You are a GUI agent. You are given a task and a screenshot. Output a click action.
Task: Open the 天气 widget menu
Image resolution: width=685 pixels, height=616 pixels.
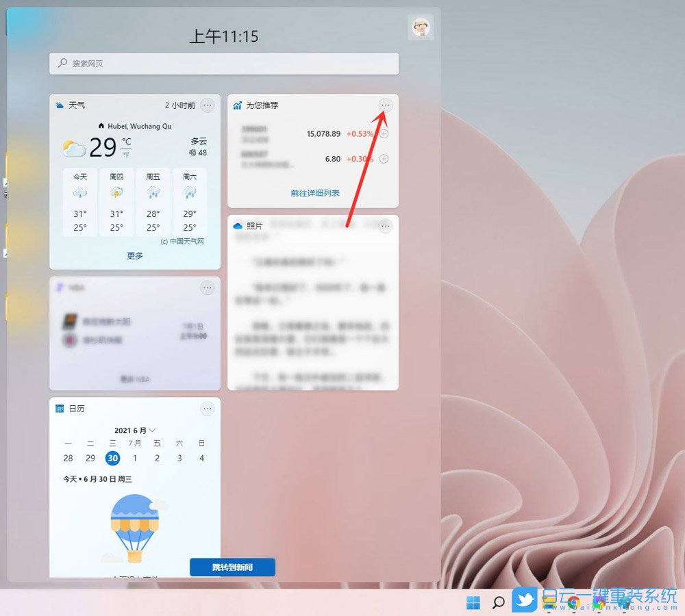(208, 105)
